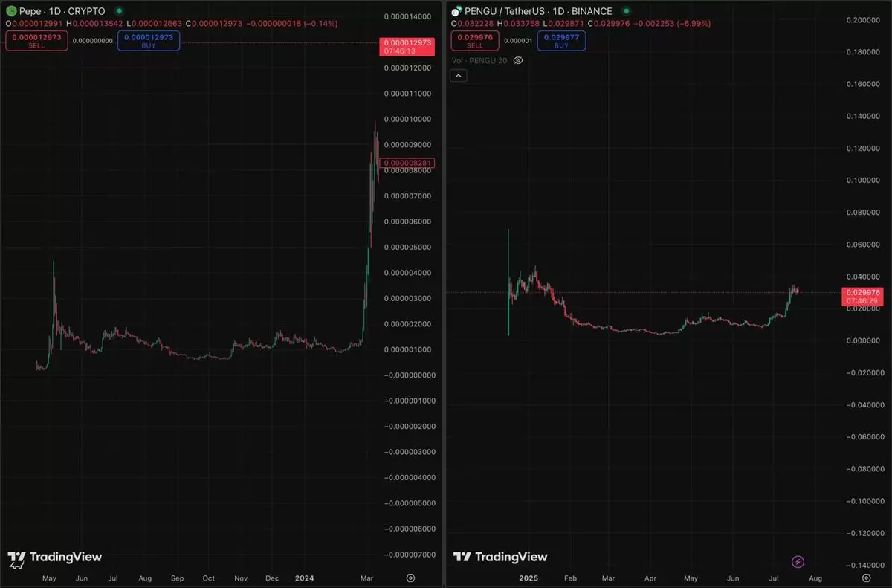Click the Pepe high value H0.000013542
This screenshot has height=588, width=892.
click(94, 23)
